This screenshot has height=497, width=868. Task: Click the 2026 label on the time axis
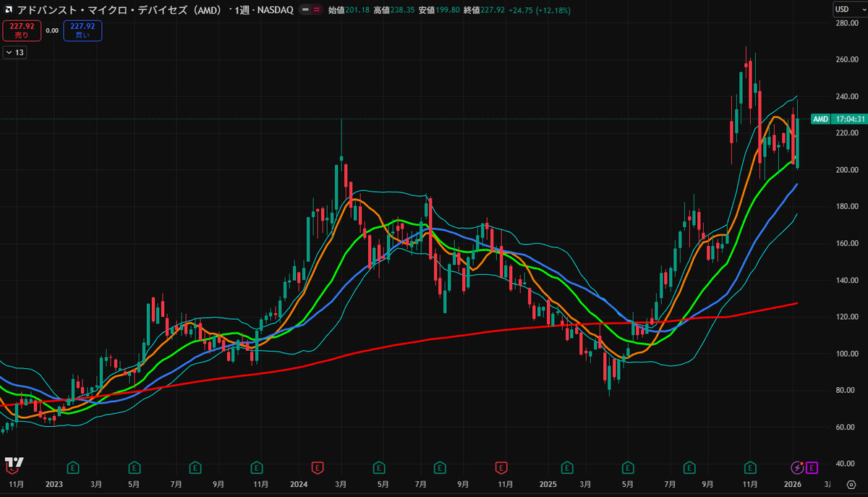point(793,483)
